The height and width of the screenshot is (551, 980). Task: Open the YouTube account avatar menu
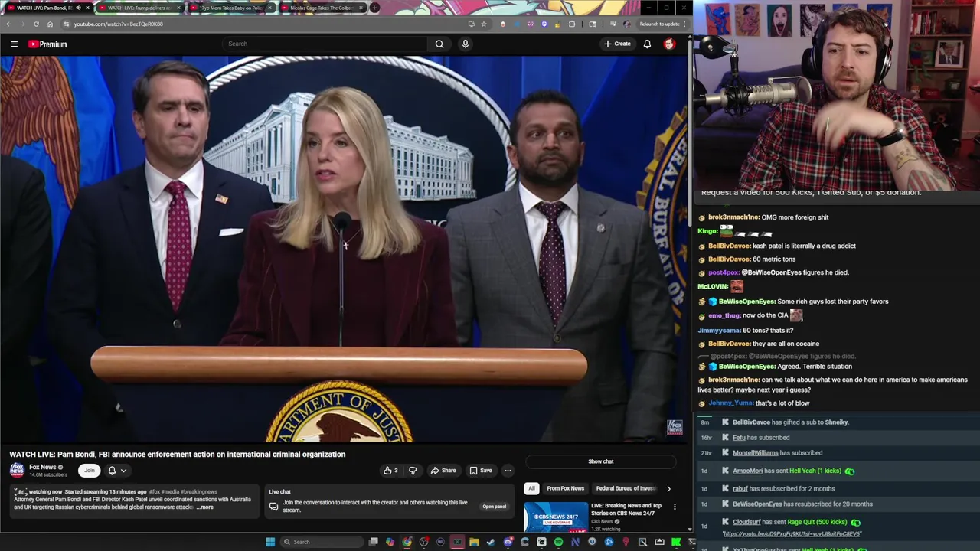[669, 44]
